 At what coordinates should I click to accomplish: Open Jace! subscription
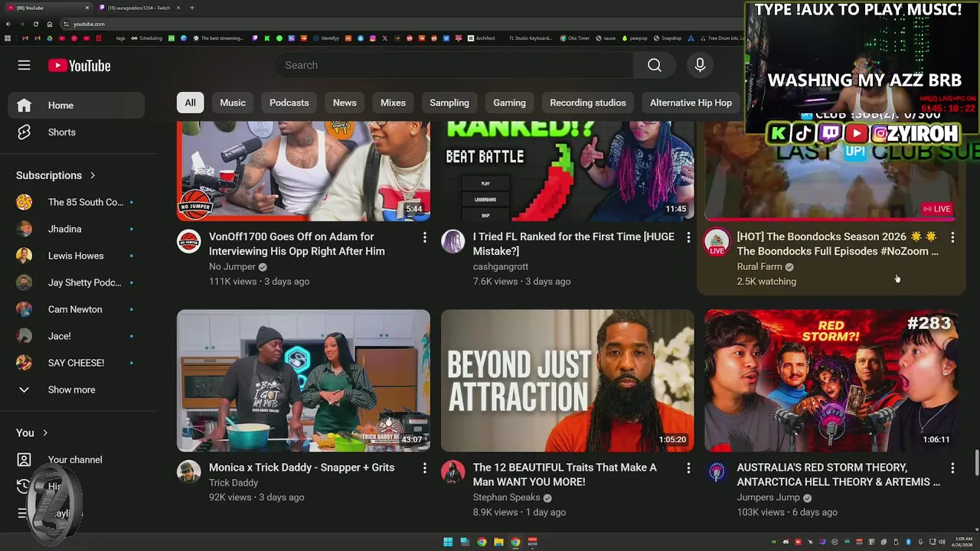(77, 336)
